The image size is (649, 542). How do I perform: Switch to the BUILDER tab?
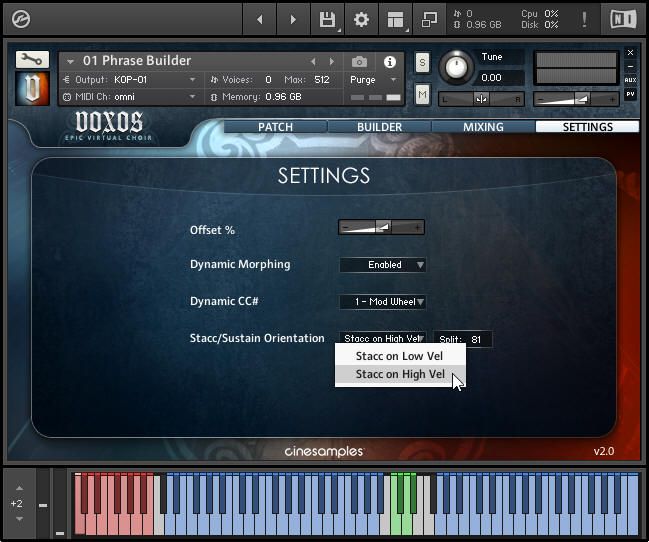tap(380, 127)
